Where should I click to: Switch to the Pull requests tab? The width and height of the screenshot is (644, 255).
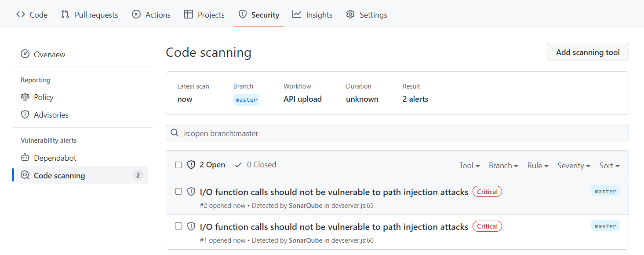[89, 14]
